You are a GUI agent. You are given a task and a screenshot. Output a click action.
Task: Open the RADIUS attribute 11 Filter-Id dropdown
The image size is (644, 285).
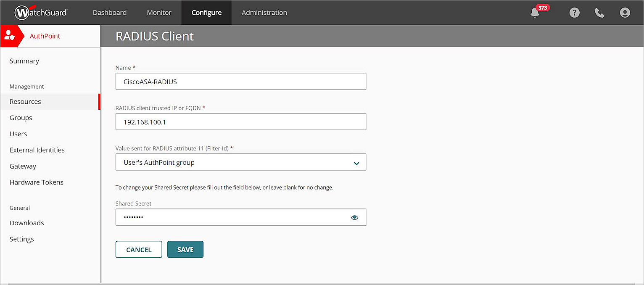[240, 162]
